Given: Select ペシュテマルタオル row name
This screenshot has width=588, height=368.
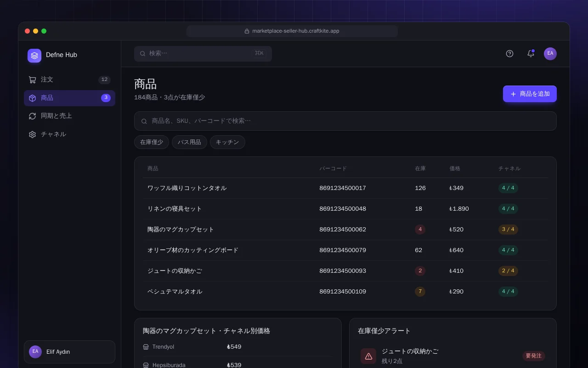Looking at the screenshot, I should (175, 292).
